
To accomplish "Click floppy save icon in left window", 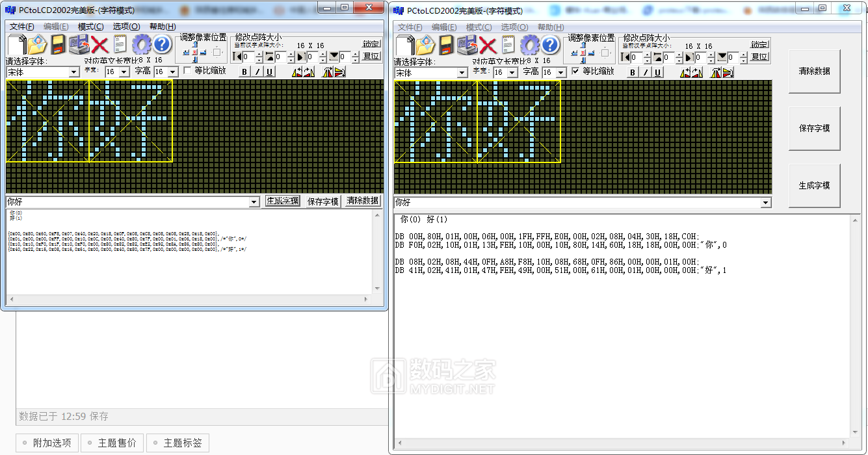I will 59,45.
